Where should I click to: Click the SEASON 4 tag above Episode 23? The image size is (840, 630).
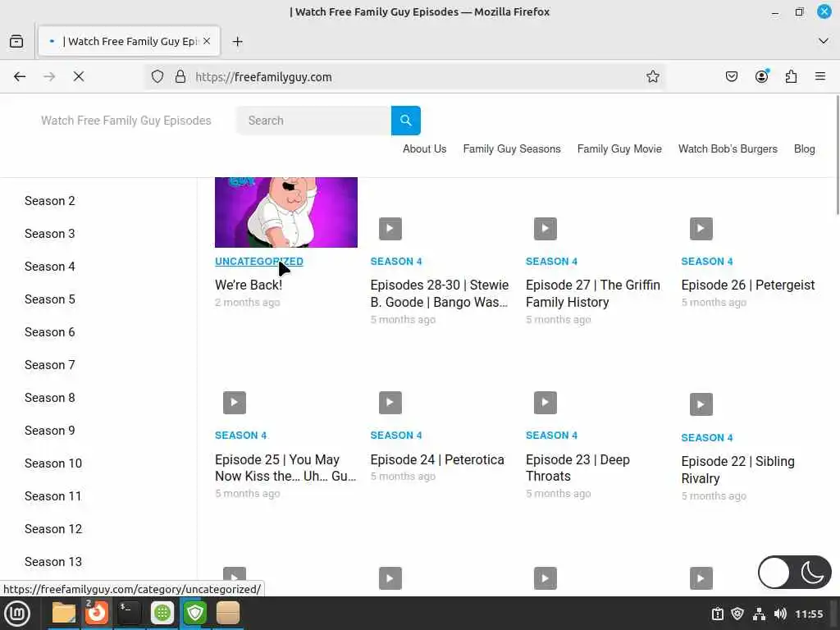(x=551, y=436)
